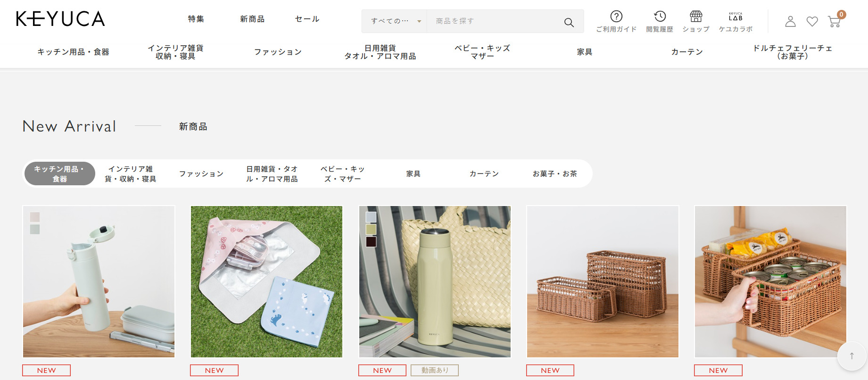Open the account user icon
The image size is (868, 380).
pos(791,22)
